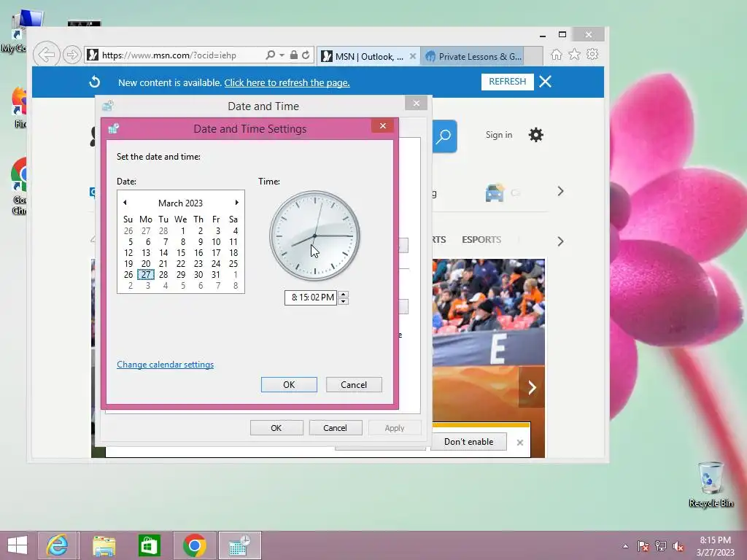
Task: Click the MSN blue search button
Action: [444, 136]
